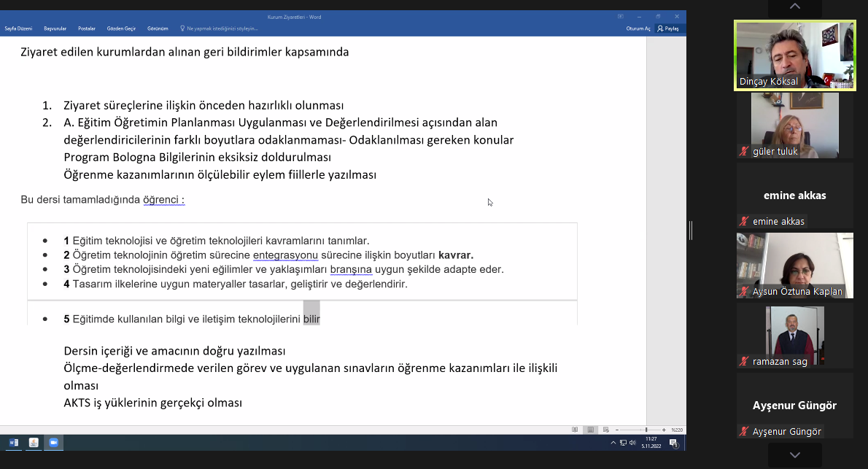Click the zoom in plus button
This screenshot has height=469, width=868.
click(x=664, y=430)
